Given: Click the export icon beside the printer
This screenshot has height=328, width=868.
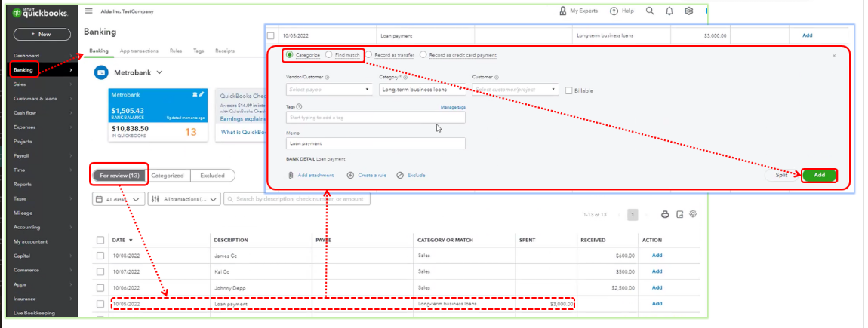Looking at the screenshot, I should [x=680, y=215].
